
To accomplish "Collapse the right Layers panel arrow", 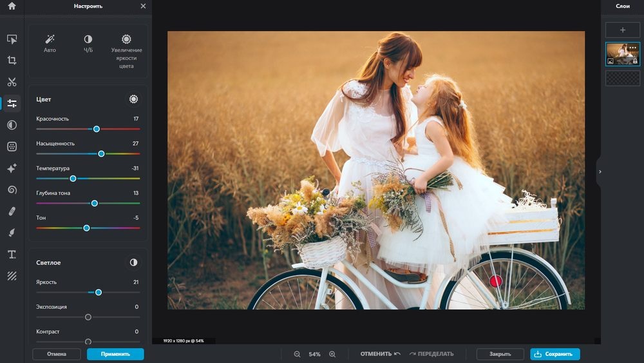I will pos(600,172).
